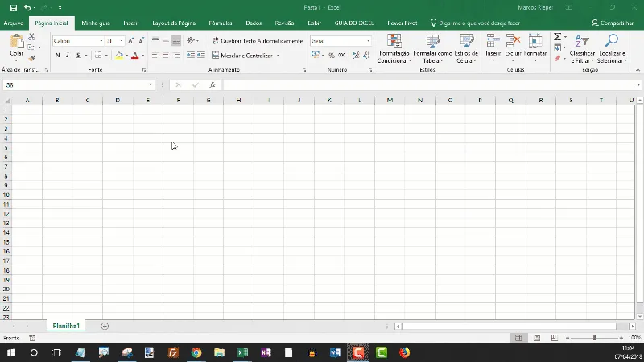Screen dimensions: 644x362
Task: Switch to the Dados tab
Action: [x=254, y=23]
